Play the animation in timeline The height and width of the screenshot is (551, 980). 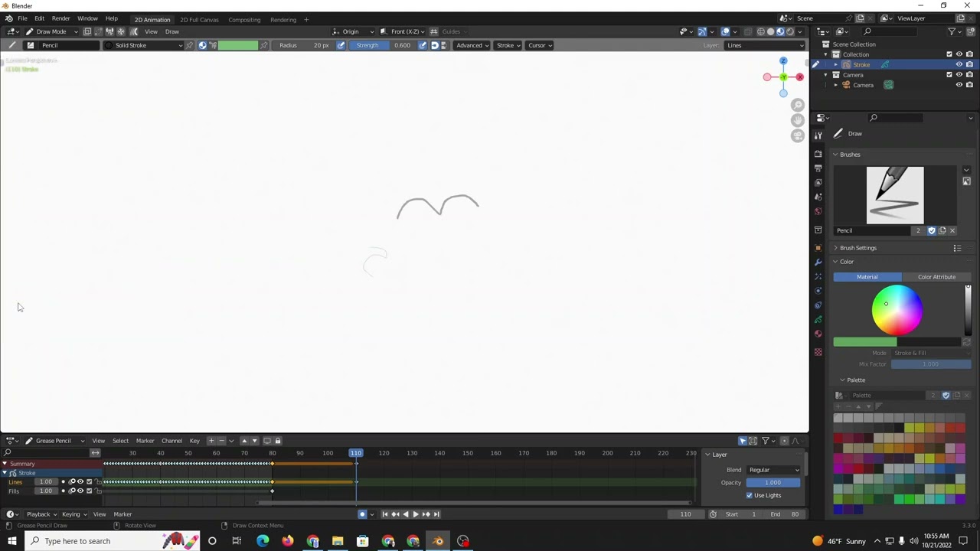(416, 514)
